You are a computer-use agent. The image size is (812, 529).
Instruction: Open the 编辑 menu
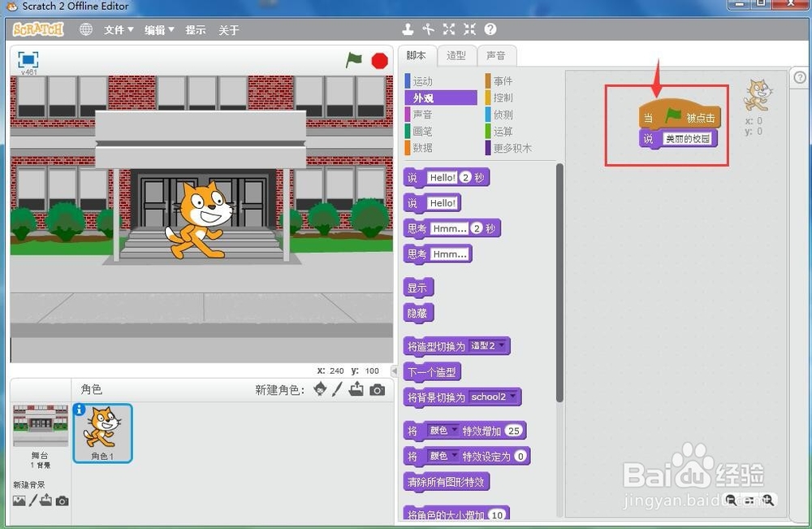(x=159, y=30)
